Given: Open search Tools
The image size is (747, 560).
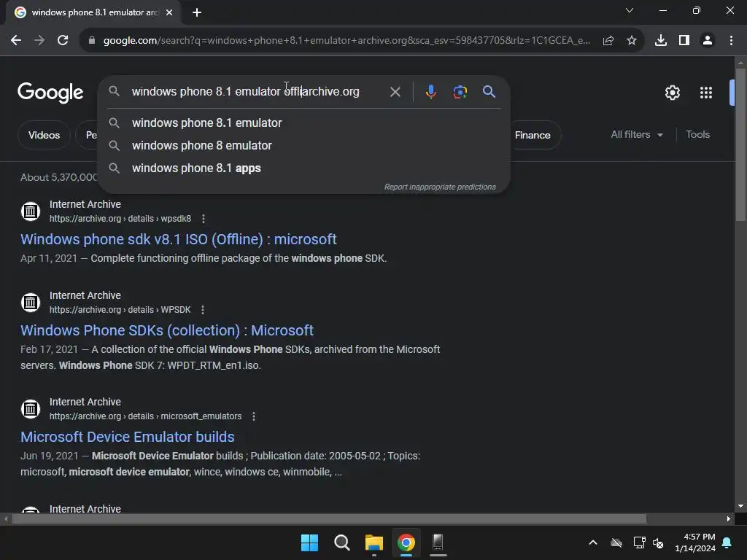Looking at the screenshot, I should (697, 135).
